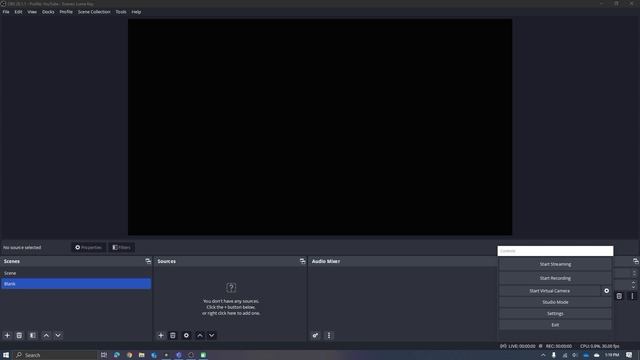Screen dimensions: 640x360
Task: Click the CPU usage and fps status text
Action: pyautogui.click(x=599, y=346)
